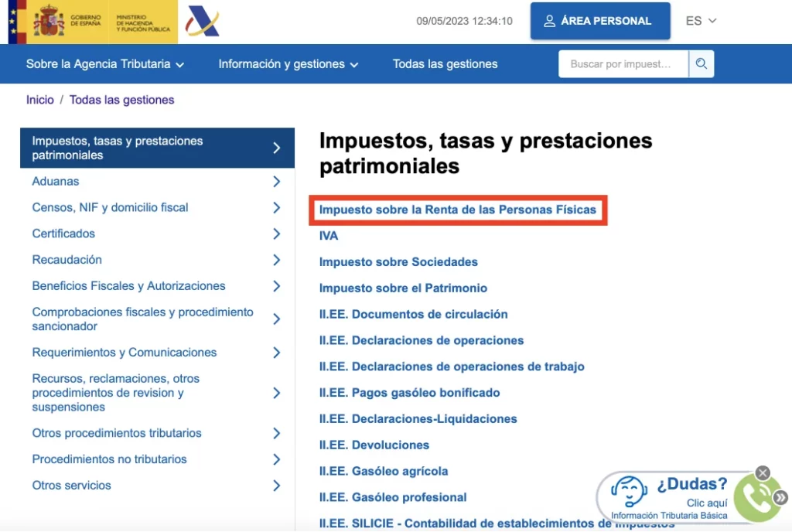Click the ¿Dudas? headset assistant icon
Image resolution: width=792 pixels, height=532 pixels.
629,493
